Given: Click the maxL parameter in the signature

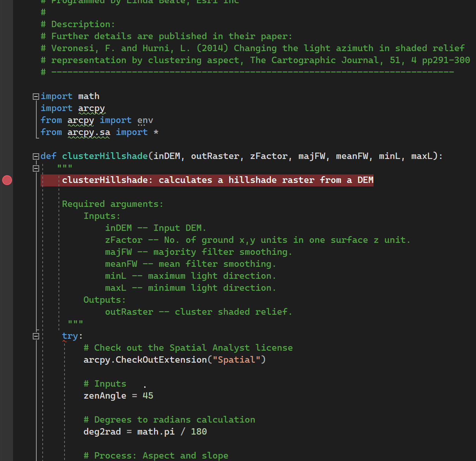Looking at the screenshot, I should coord(422,156).
